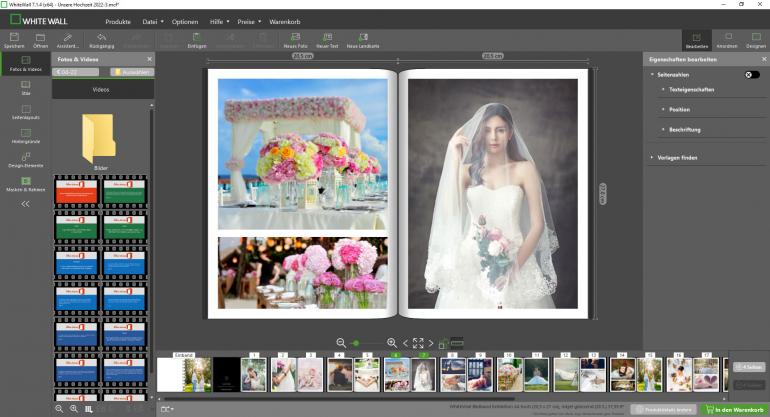Click the grey button left of In den Warenkorb
The height and width of the screenshot is (417, 770).
[x=664, y=409]
